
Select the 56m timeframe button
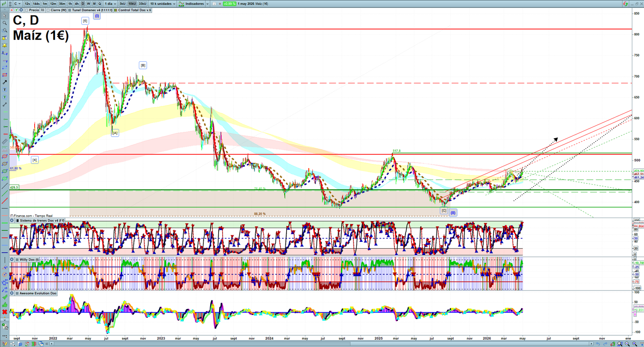(62, 4)
